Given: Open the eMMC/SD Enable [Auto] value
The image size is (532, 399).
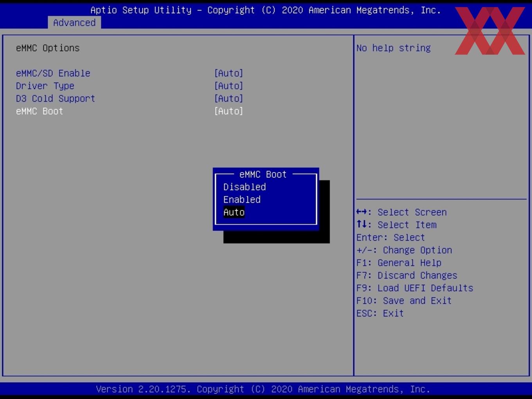Looking at the screenshot, I should [229, 73].
